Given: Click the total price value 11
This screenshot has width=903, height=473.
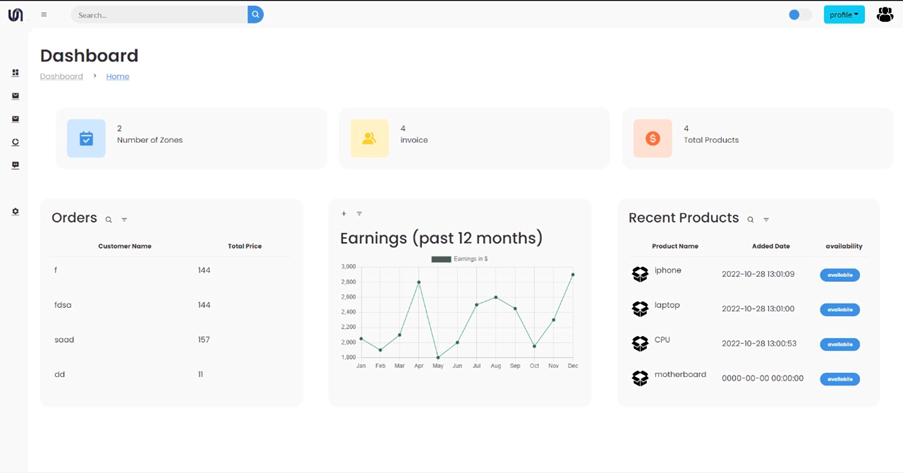Looking at the screenshot, I should (200, 374).
